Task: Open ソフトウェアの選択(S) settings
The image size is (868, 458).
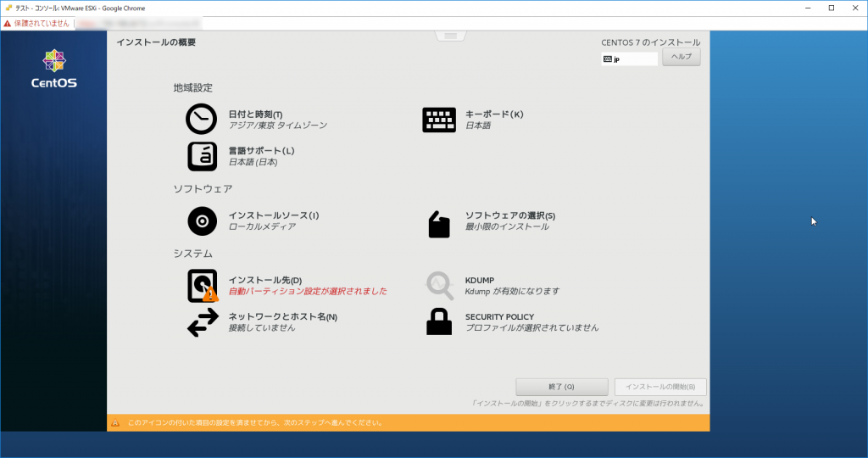Action: (x=509, y=215)
